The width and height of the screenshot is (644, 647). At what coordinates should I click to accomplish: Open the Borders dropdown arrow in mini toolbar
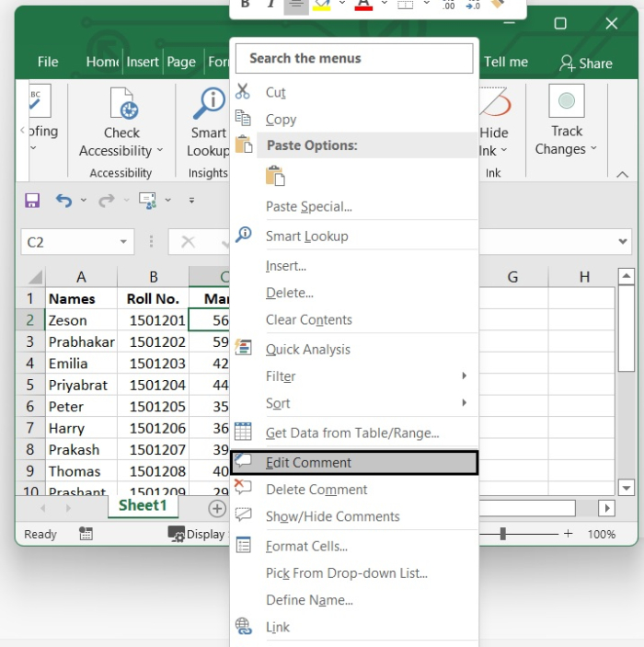click(x=427, y=4)
